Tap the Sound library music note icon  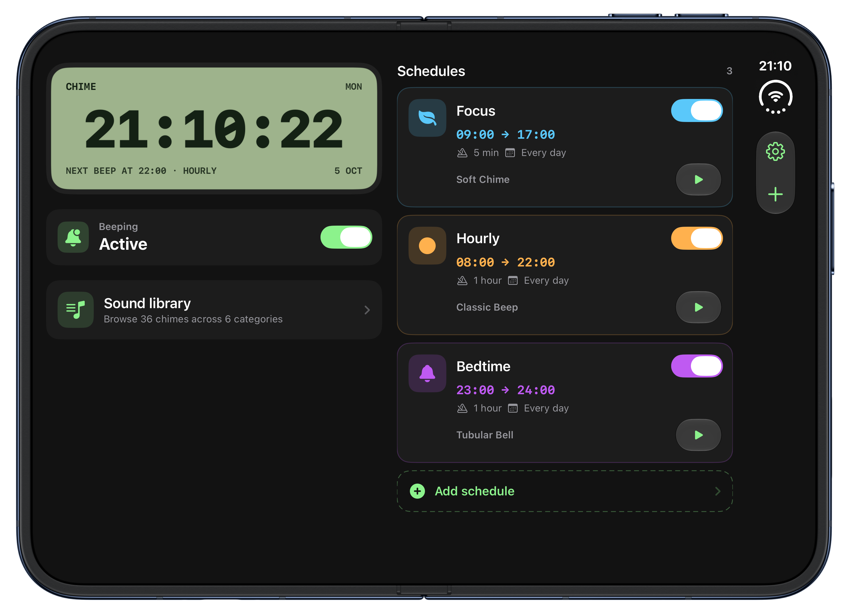coord(75,310)
